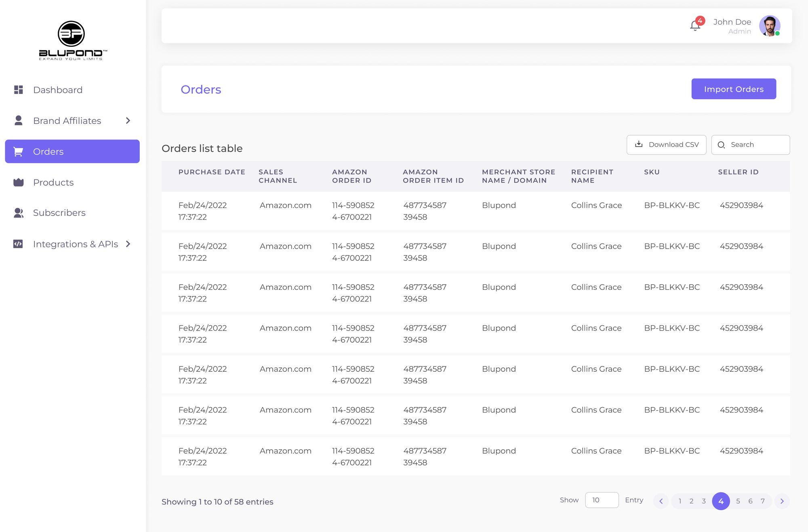The height and width of the screenshot is (532, 808).
Task: Click the Integrations & APIs code icon
Action: pyautogui.click(x=19, y=244)
